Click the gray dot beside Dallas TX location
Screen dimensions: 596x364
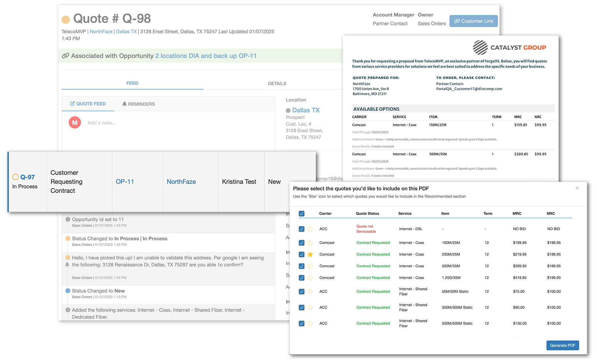[x=288, y=110]
